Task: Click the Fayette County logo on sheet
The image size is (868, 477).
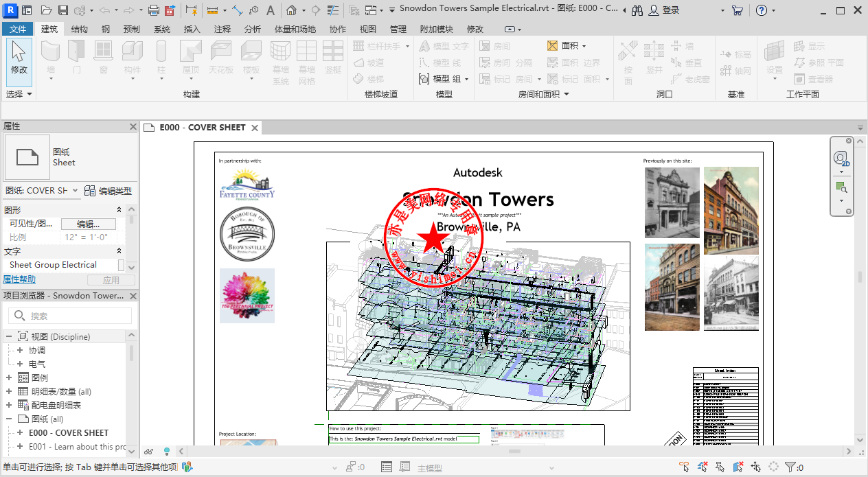Action: point(247,183)
